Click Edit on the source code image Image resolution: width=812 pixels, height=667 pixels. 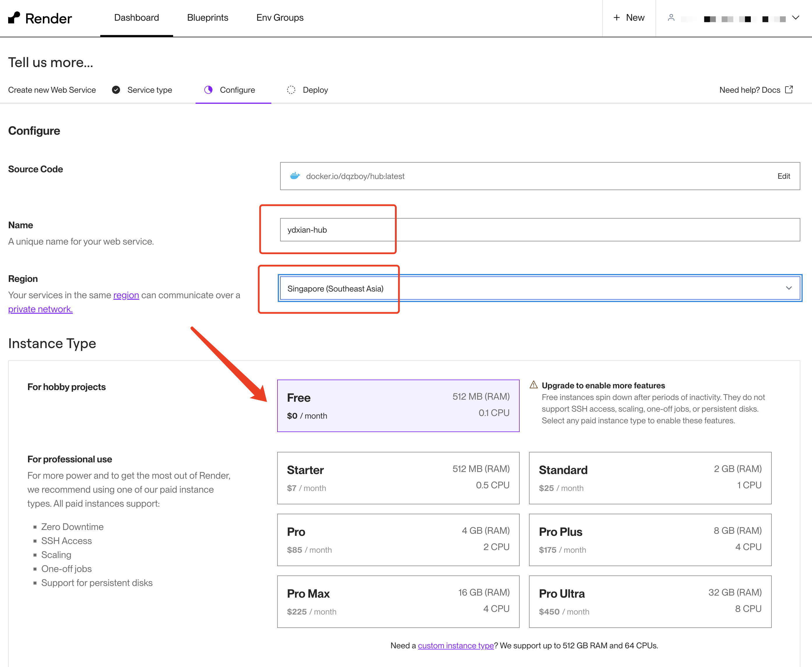(783, 176)
